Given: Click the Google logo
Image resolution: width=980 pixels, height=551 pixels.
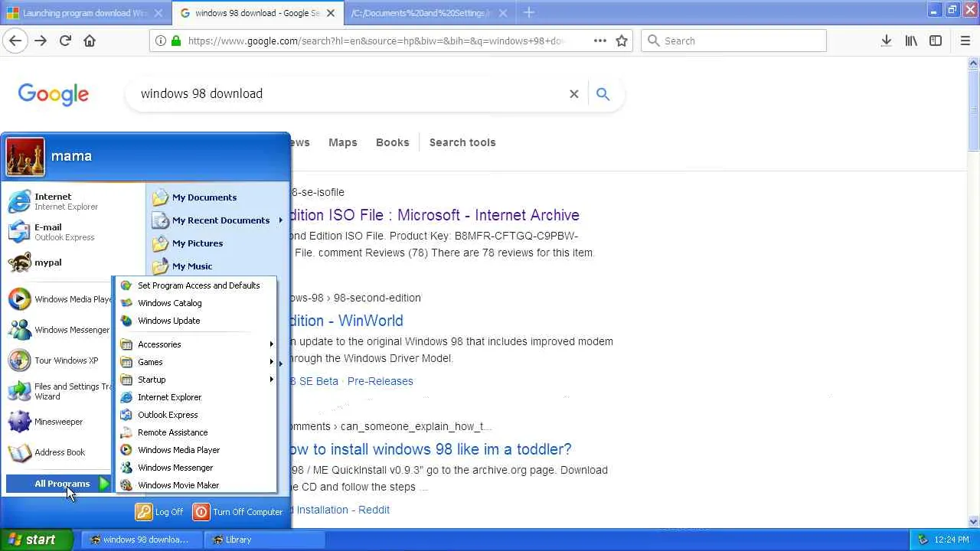Looking at the screenshot, I should [x=54, y=94].
